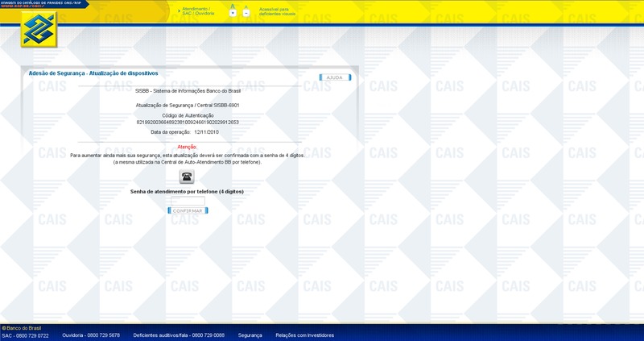
Task: Open the Segurança footer link
Action: coord(250,335)
